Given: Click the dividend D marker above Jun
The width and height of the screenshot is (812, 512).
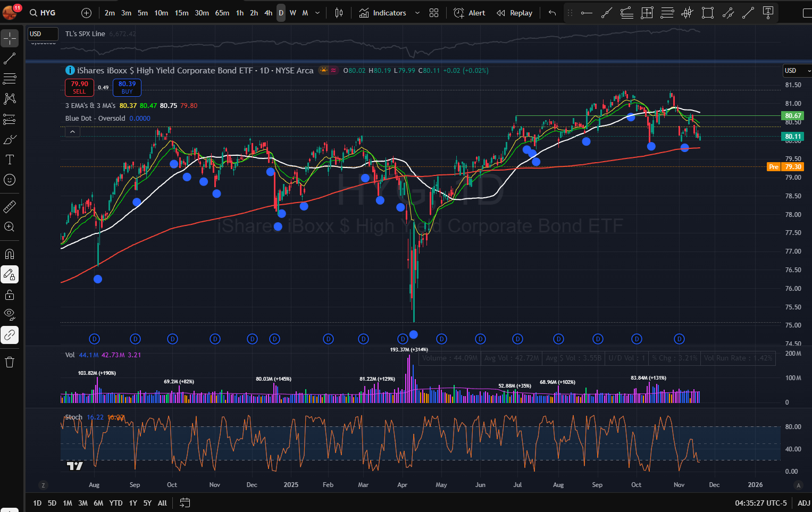Looking at the screenshot, I should click(x=480, y=339).
